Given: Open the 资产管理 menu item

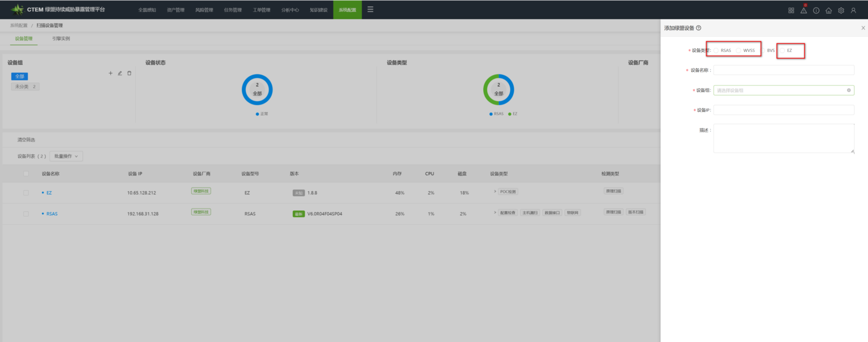Looking at the screenshot, I should (x=176, y=10).
